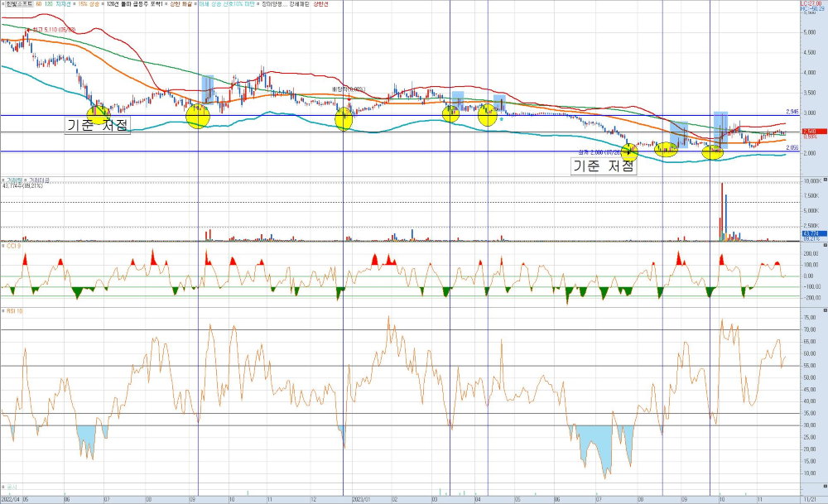This screenshot has width=828, height=504.
Task: Select the 한빛소프트 stock name label
Action: (x=19, y=3)
